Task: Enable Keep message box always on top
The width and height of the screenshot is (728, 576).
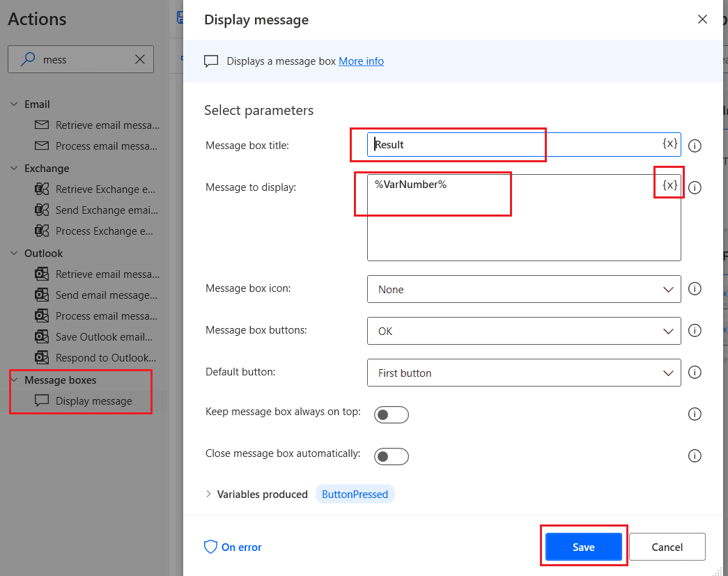Action: pyautogui.click(x=391, y=414)
